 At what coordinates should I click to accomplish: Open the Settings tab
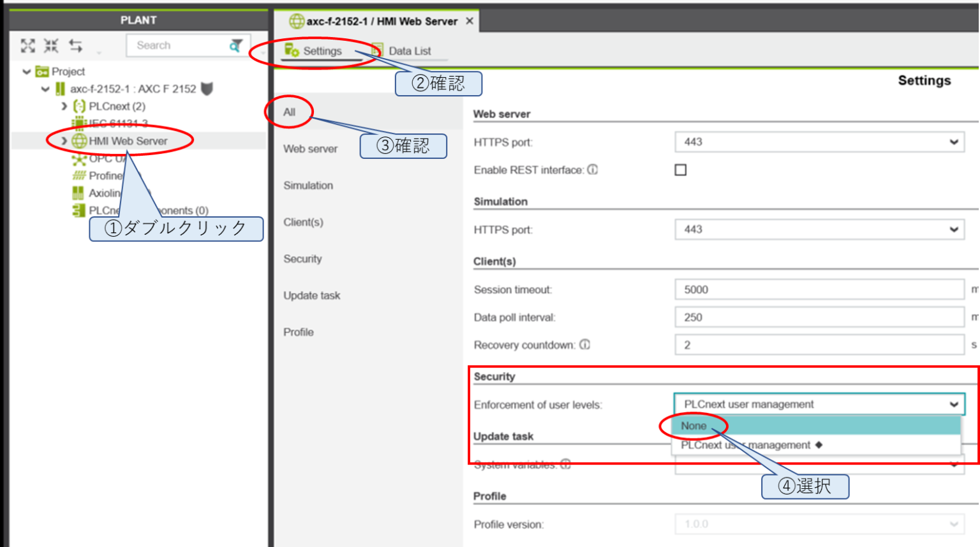point(322,51)
